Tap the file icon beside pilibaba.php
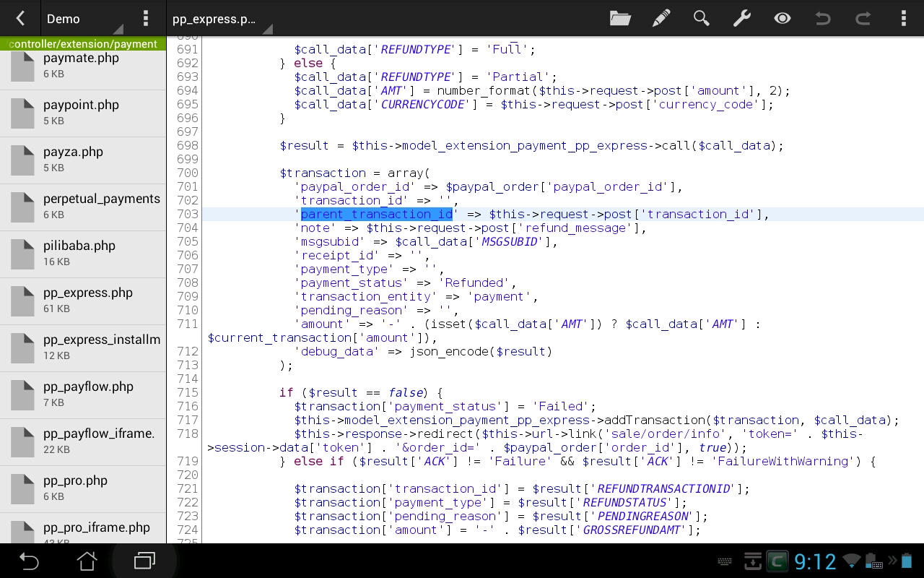 point(22,254)
